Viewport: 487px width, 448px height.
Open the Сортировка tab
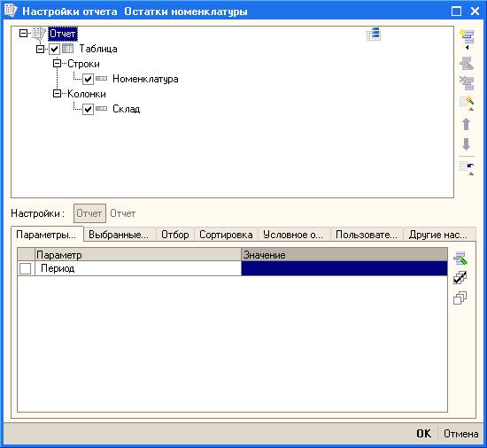226,235
